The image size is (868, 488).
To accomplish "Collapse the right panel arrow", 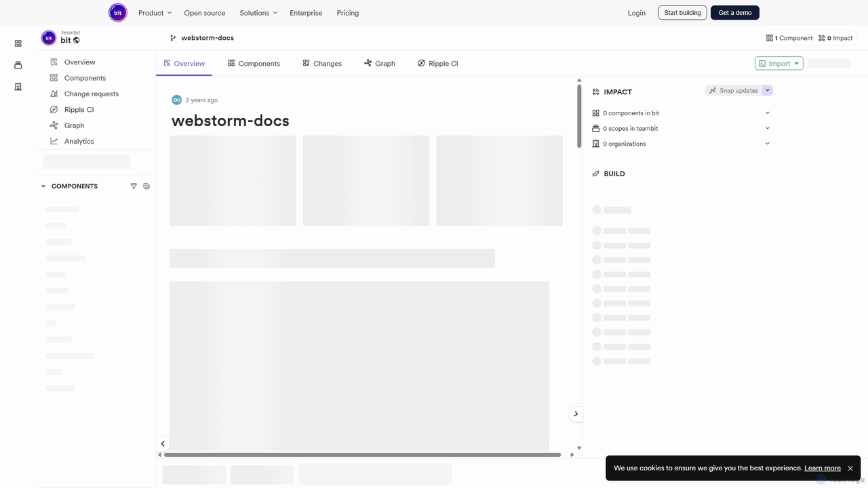I will point(576,414).
